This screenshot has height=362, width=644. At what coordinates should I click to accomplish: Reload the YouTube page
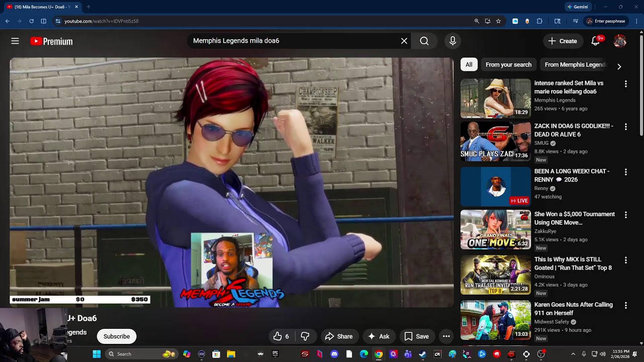(x=31, y=21)
